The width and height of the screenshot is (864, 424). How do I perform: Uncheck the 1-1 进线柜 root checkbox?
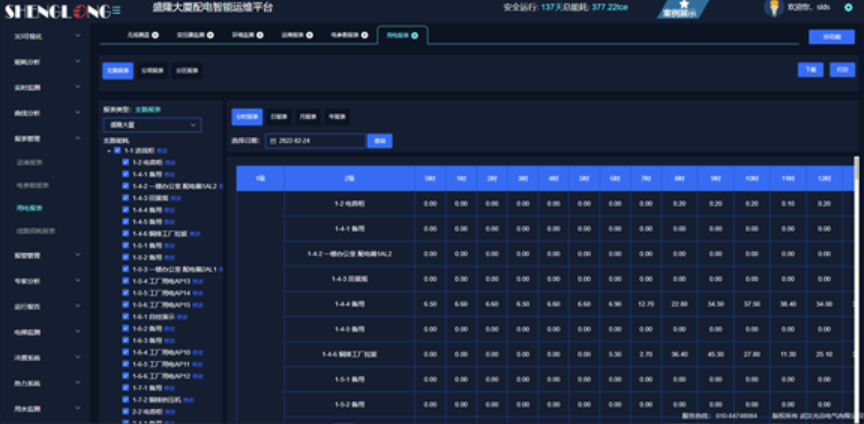tap(117, 151)
